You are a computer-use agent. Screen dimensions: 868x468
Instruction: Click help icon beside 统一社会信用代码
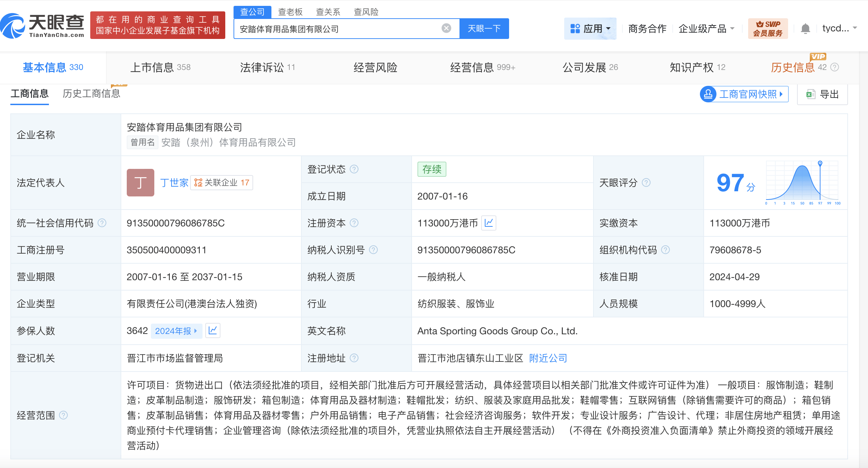(102, 223)
